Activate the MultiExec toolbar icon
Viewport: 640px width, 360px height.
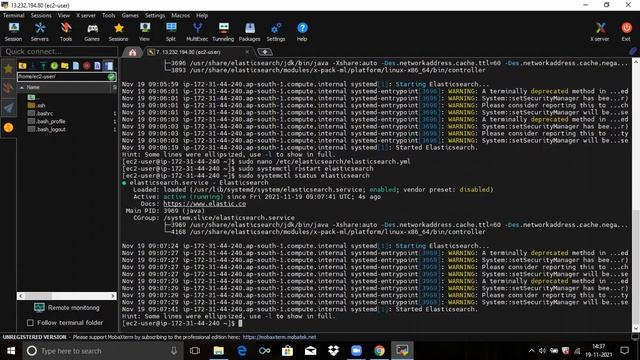click(x=197, y=32)
